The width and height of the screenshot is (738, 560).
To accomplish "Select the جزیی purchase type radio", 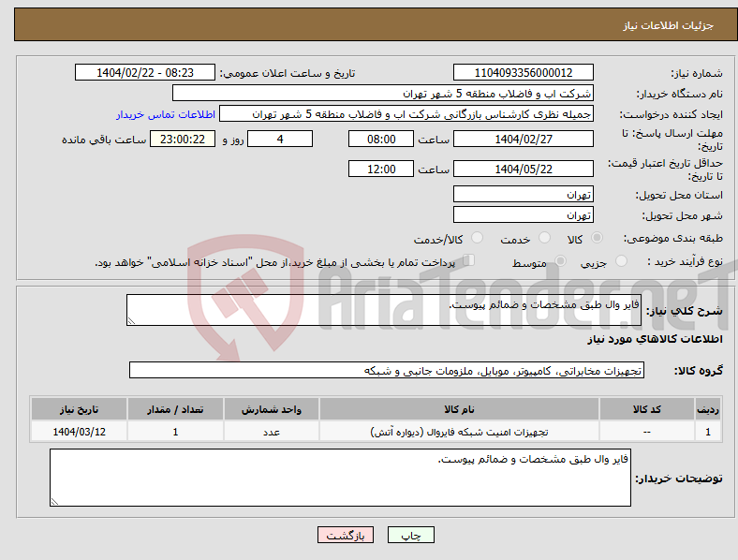I will [x=621, y=260].
